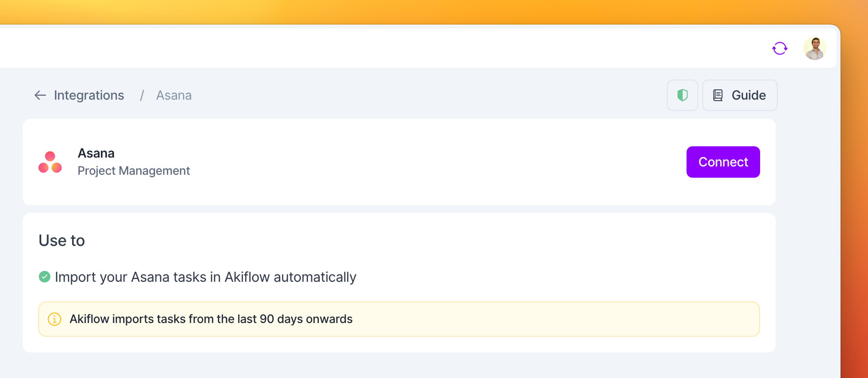Image resolution: width=868 pixels, height=378 pixels.
Task: Connect the Asana integration
Action: pos(723,162)
